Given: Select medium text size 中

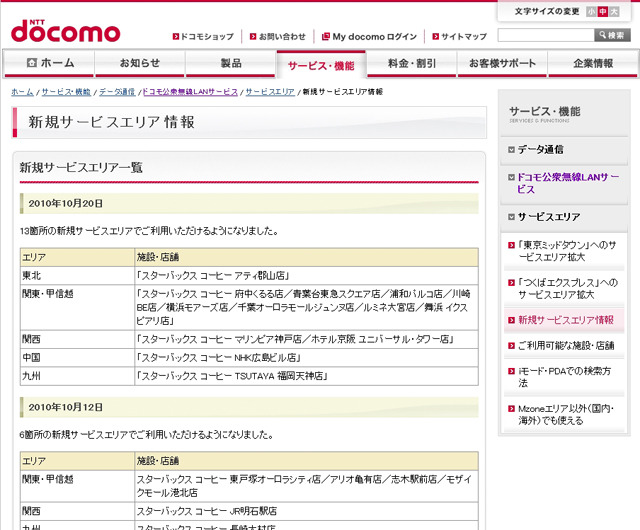Looking at the screenshot, I should pos(602,11).
